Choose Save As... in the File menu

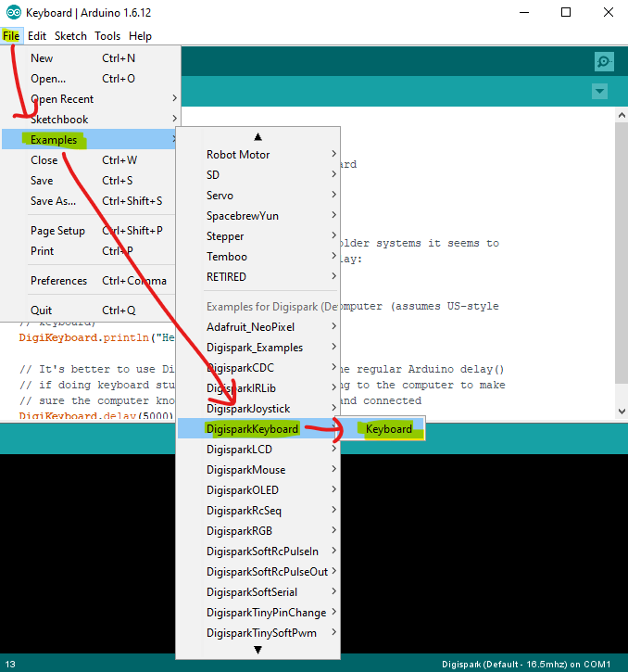(89, 201)
